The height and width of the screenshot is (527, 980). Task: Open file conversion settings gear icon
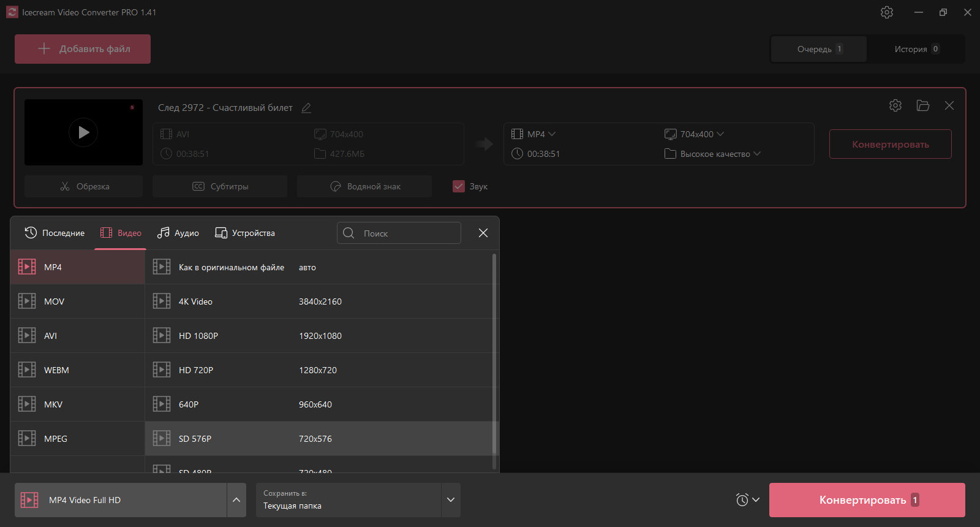click(895, 105)
